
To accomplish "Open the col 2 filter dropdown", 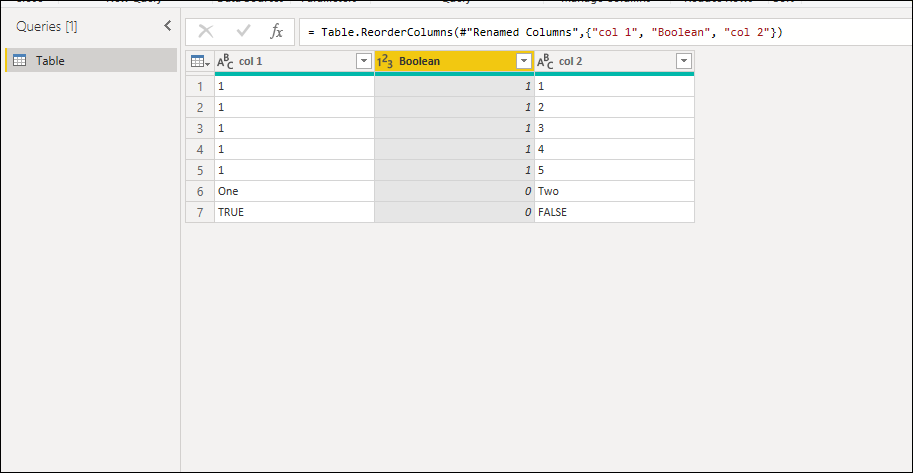I will tap(684, 61).
